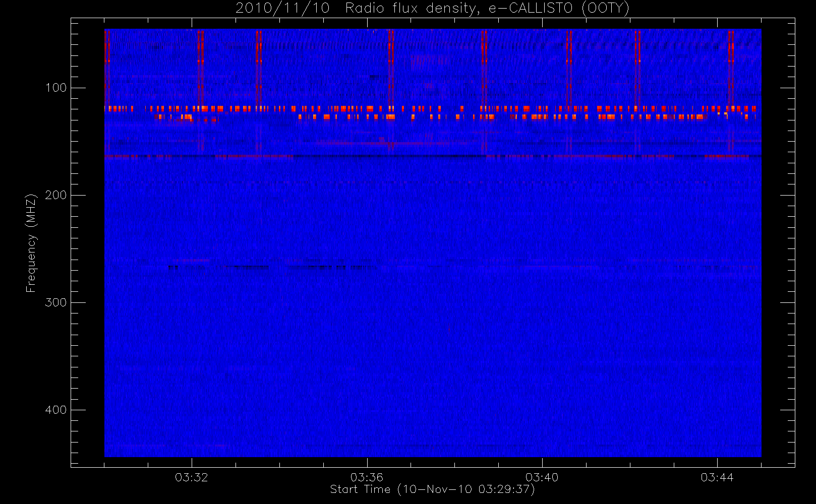Image resolution: width=816 pixels, height=504 pixels.
Task: Click the 200 tick label on the frequency axis
Action: pos(56,195)
